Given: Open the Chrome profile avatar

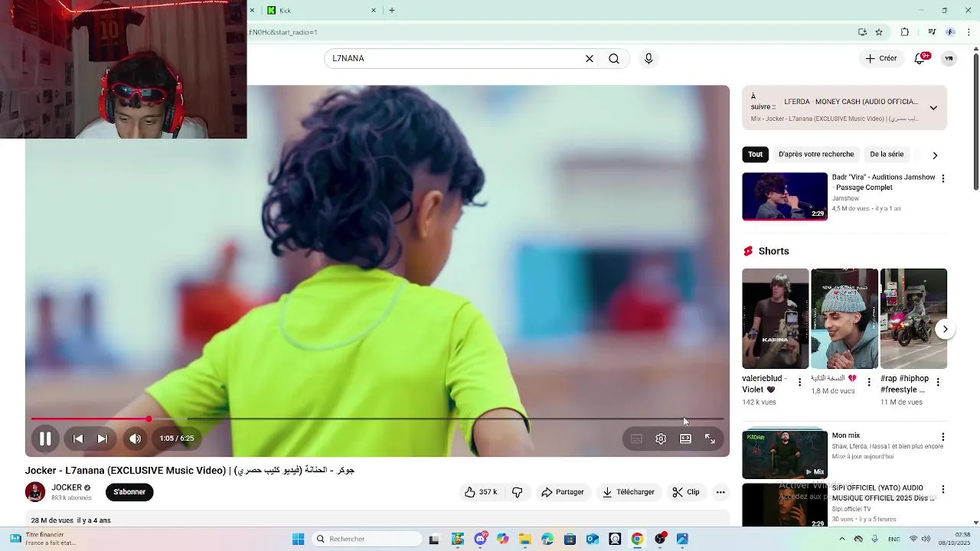Looking at the screenshot, I should [950, 32].
